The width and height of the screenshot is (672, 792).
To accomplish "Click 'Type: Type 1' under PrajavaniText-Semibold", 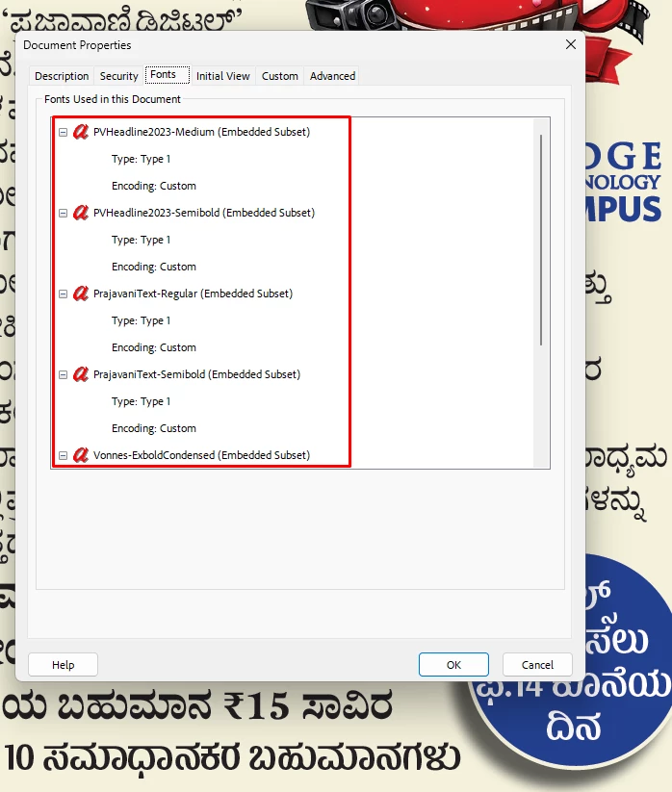I will click(141, 401).
